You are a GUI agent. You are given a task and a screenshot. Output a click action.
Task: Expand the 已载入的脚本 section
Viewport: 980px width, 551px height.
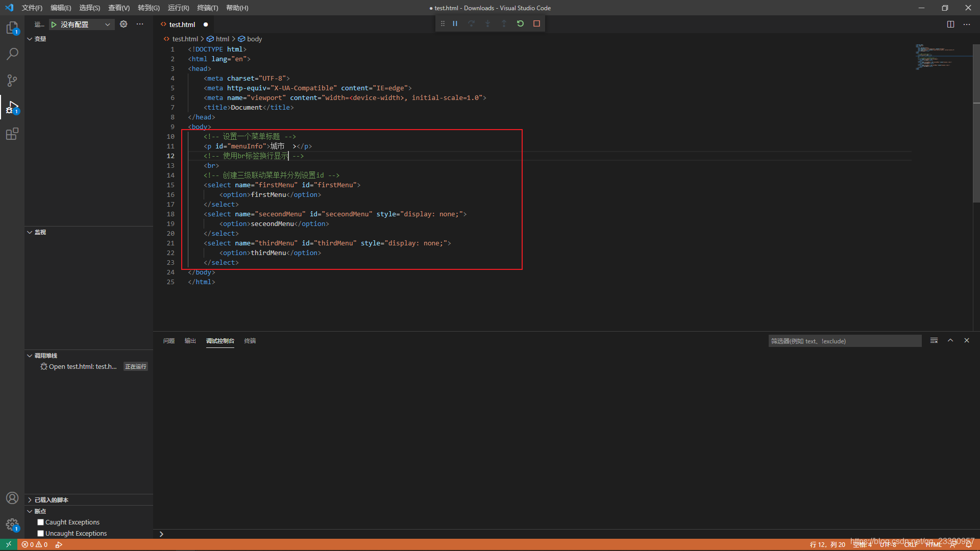pyautogui.click(x=30, y=500)
